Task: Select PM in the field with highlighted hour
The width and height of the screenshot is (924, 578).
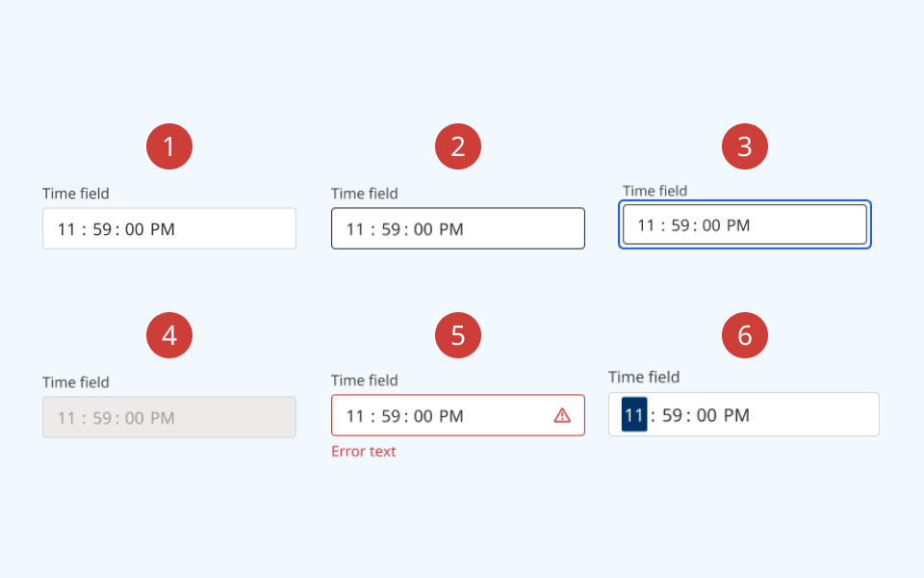Action: pos(736,415)
